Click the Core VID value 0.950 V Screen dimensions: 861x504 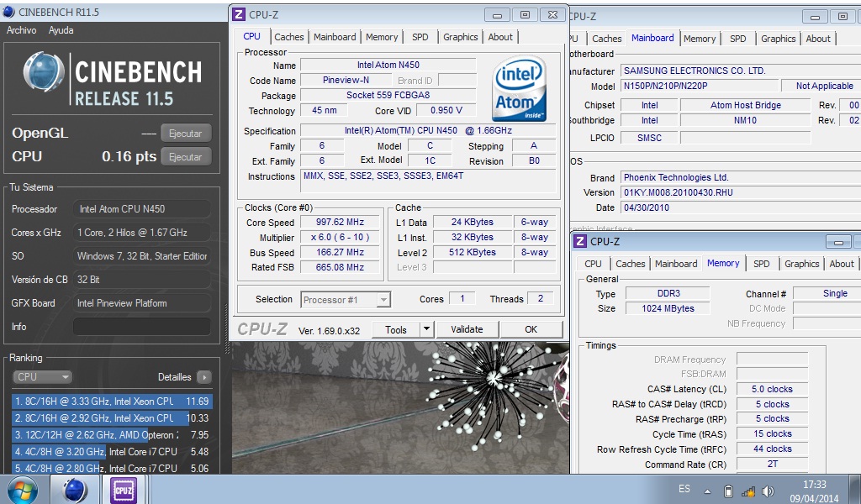446,110
